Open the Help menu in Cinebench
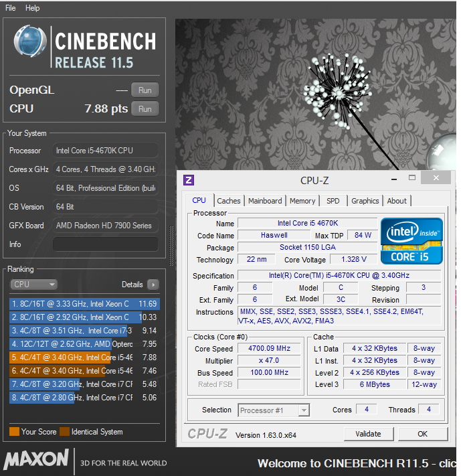 point(33,8)
